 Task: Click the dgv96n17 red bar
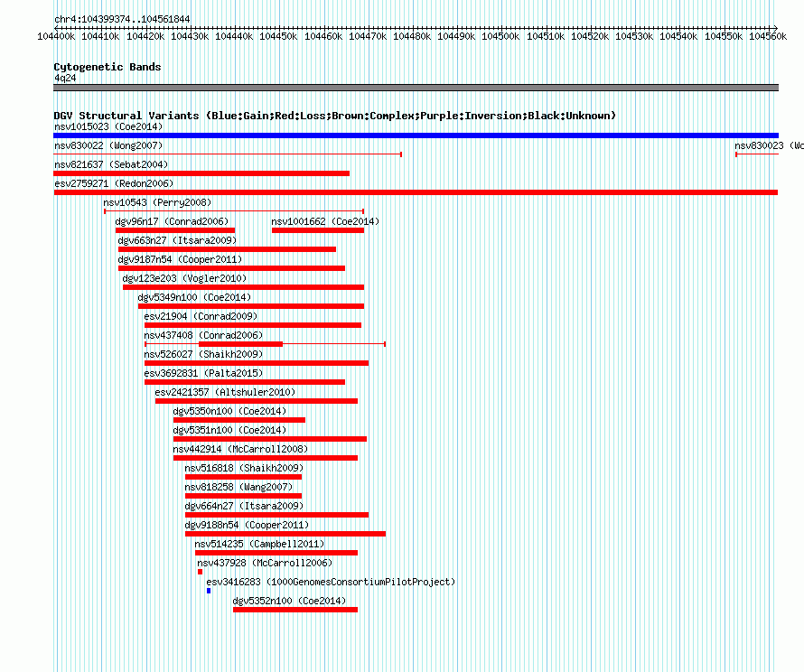(175, 230)
